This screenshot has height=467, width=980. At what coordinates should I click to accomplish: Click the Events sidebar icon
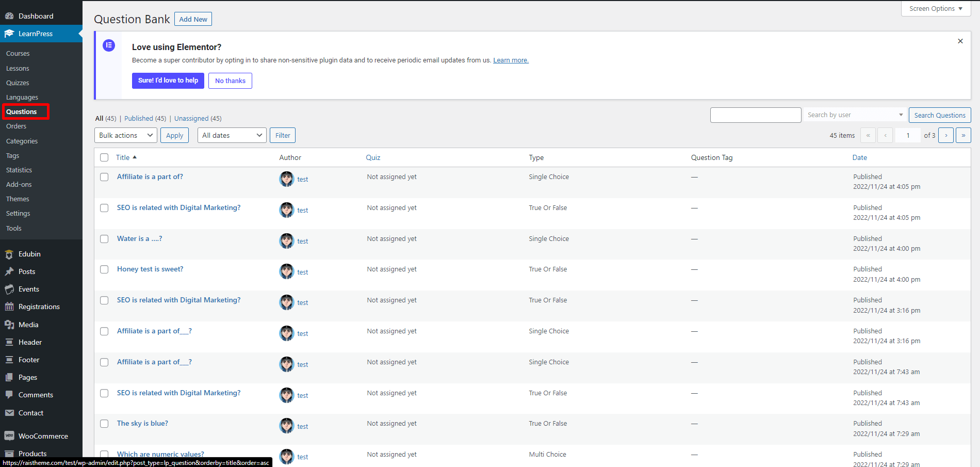9,289
